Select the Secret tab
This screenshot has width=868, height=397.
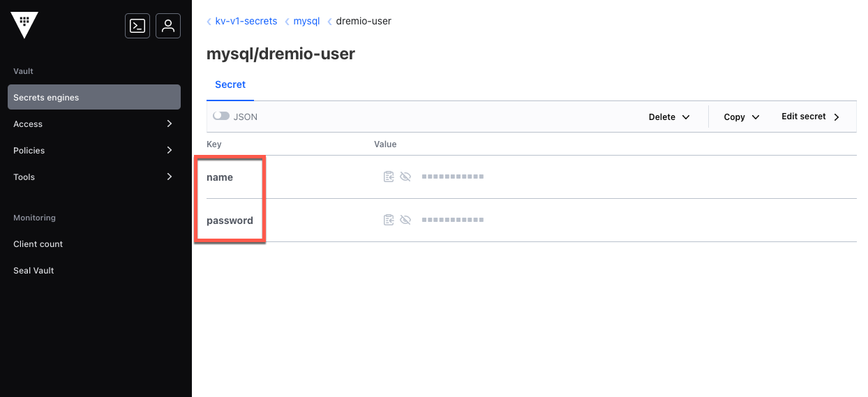coord(230,84)
